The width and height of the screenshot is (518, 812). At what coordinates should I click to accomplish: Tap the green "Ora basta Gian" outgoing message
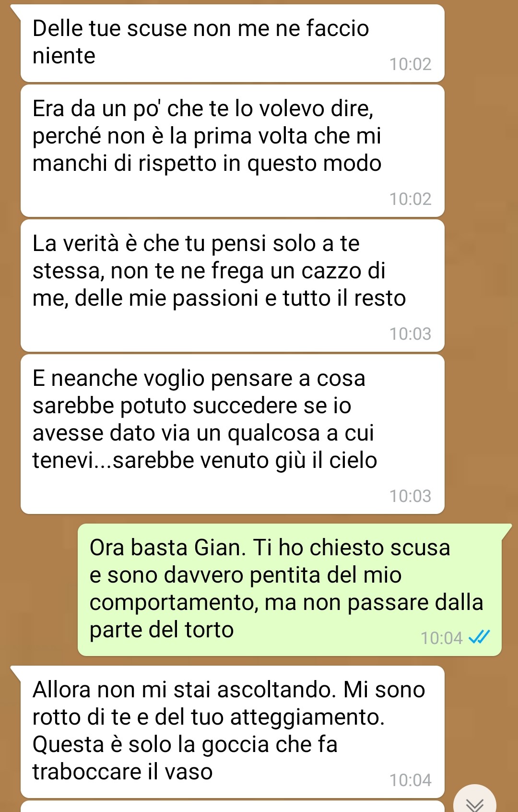tap(290, 590)
